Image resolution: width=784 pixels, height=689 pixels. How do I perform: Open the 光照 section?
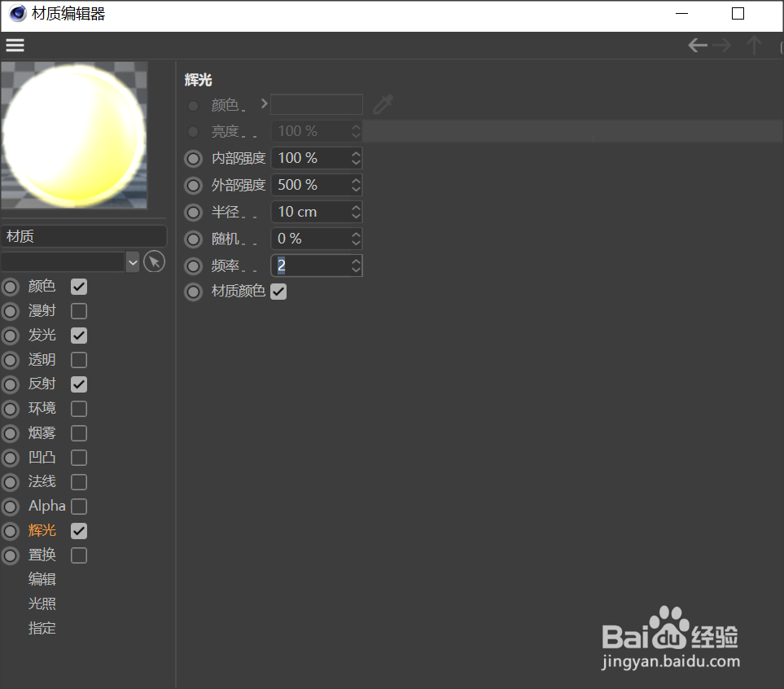tap(42, 603)
